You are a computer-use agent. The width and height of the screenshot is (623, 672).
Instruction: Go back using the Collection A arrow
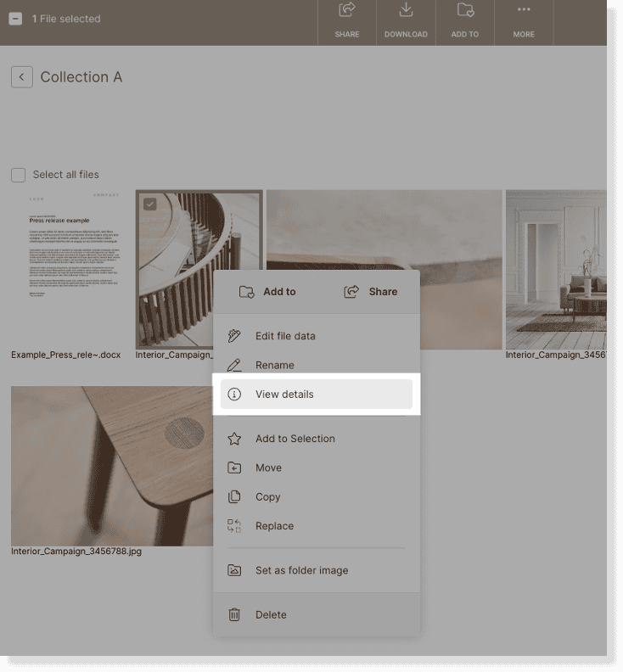coord(22,76)
